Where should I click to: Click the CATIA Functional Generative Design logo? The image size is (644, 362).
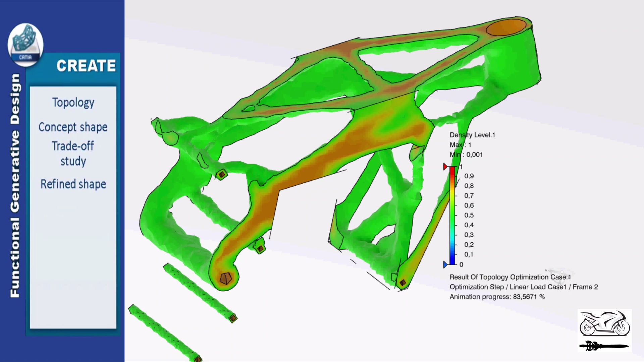[25, 44]
